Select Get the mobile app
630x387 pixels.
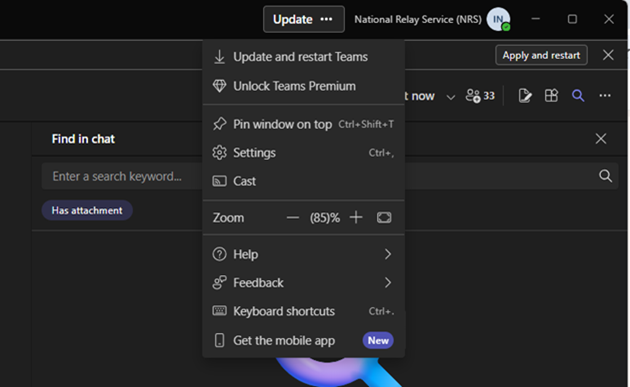pyautogui.click(x=304, y=340)
